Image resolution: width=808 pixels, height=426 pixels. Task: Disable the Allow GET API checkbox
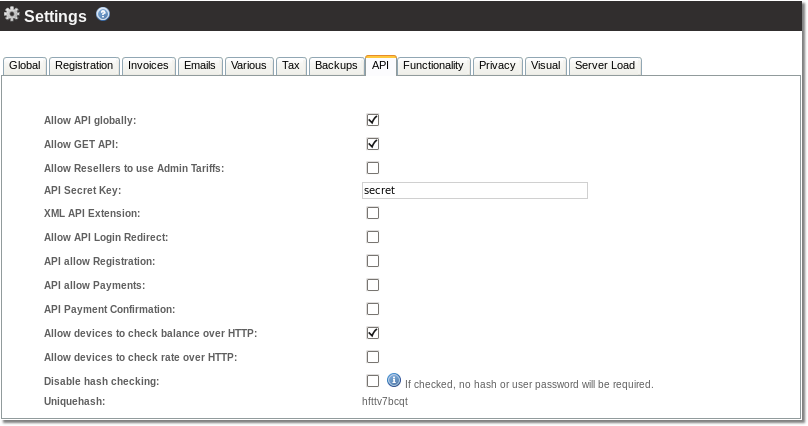tap(373, 144)
